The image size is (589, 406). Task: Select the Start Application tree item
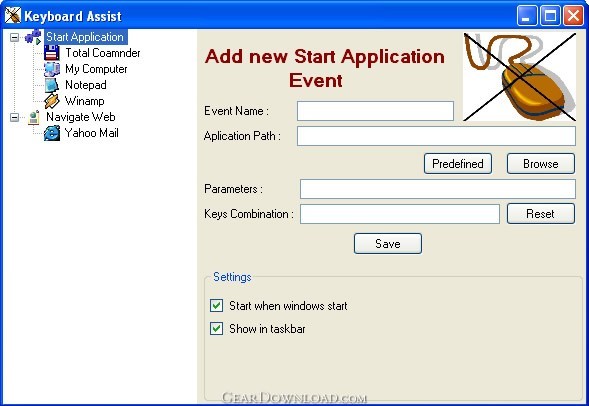pos(85,37)
